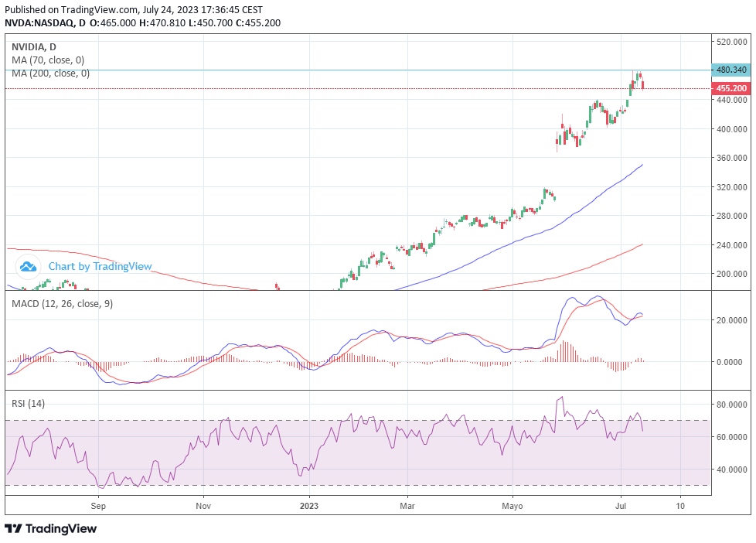The image size is (756, 543).
Task: Click the RSI 80.0000 axis label
Action: point(732,405)
